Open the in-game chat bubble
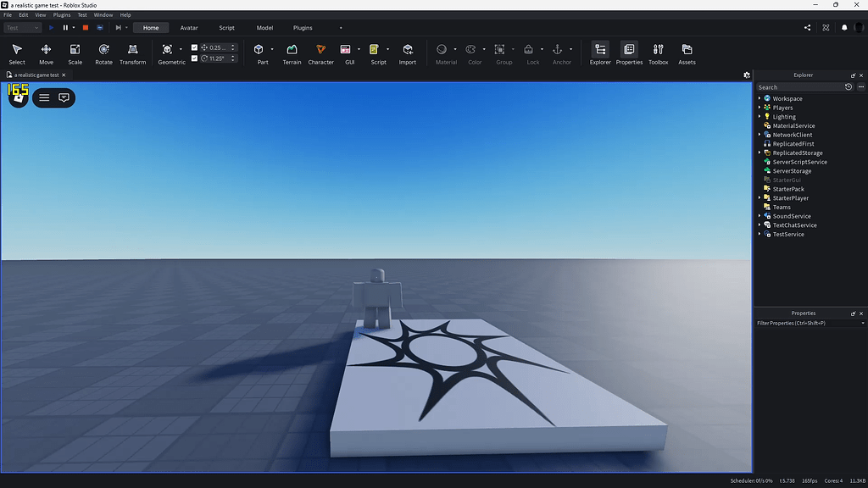868x488 pixels. click(64, 98)
